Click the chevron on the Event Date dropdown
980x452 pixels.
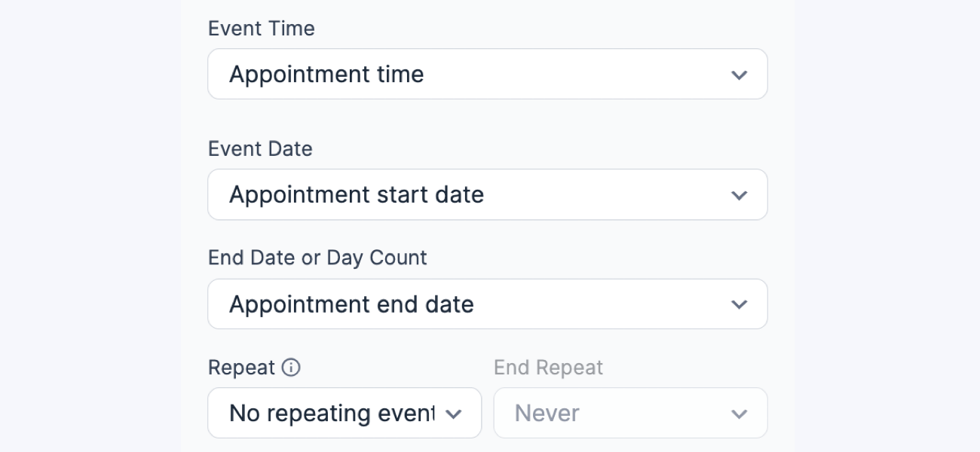pyautogui.click(x=739, y=194)
